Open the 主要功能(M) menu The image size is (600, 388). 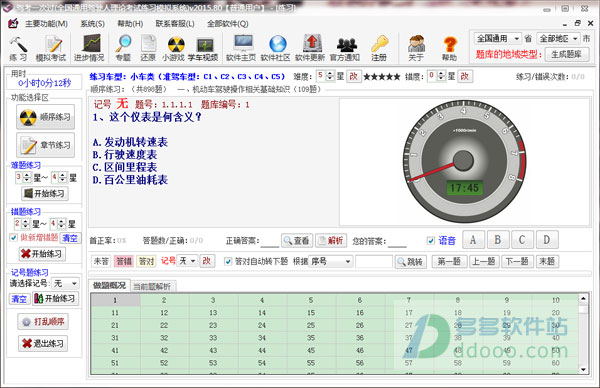click(47, 24)
